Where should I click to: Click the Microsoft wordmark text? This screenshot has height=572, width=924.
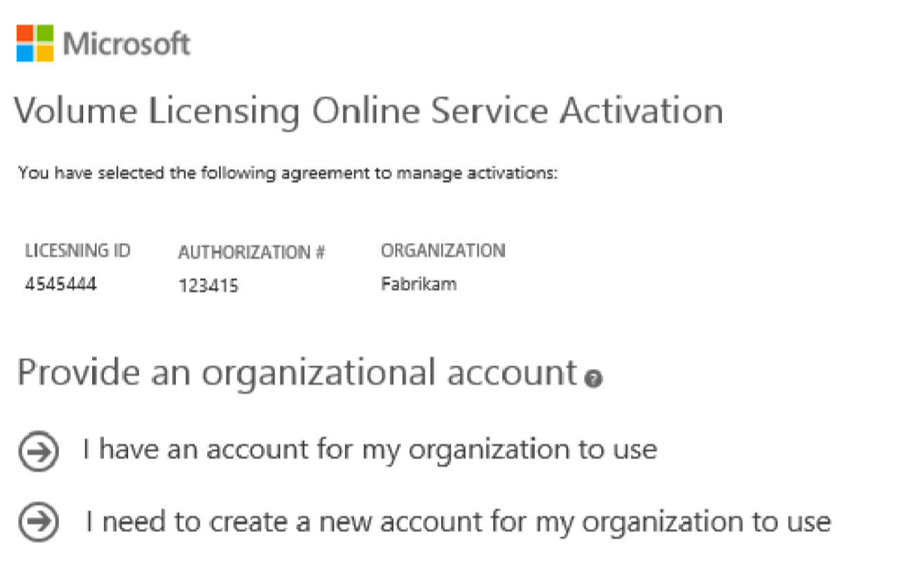click(x=127, y=44)
